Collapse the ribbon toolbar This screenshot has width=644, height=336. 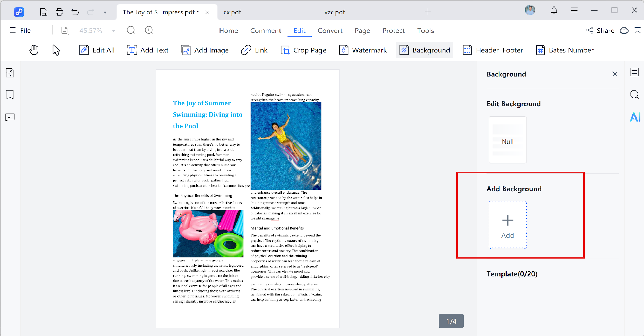638,30
